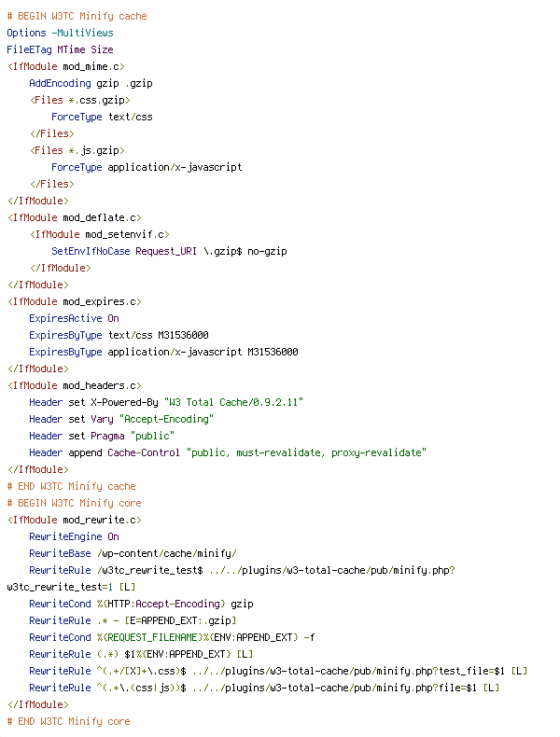Click the Cache-Control header value string
Viewport: 560px width, 737px height.
(306, 452)
